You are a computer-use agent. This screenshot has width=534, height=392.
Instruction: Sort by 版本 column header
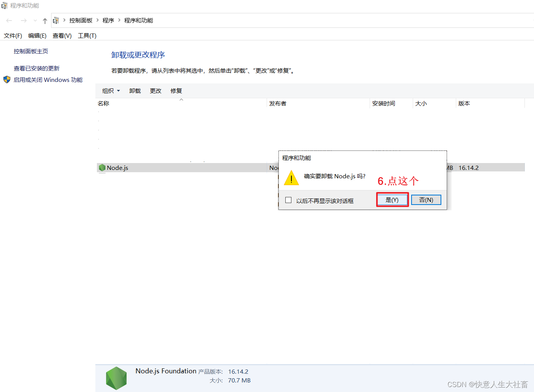point(491,103)
